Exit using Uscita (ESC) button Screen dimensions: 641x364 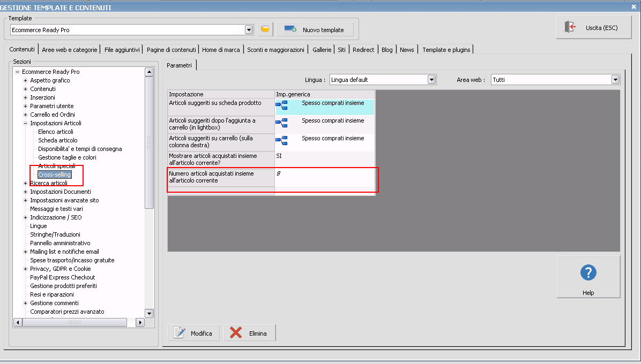click(x=594, y=27)
